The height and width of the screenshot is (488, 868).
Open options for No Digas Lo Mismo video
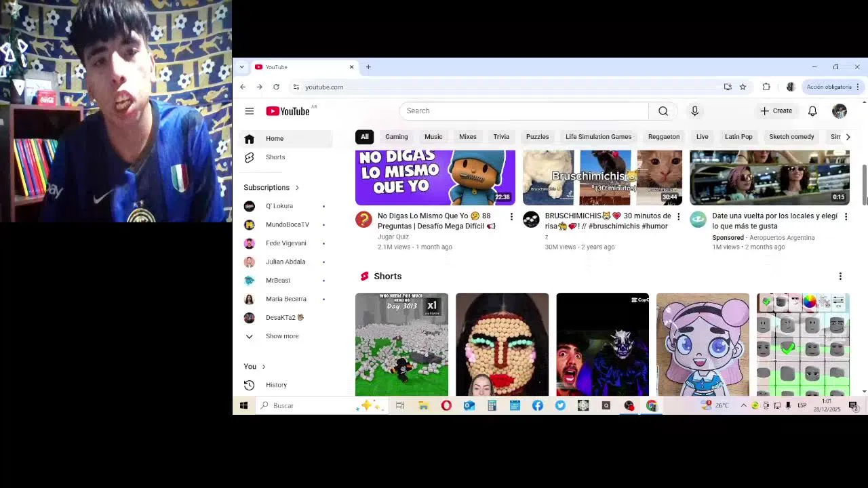tap(511, 217)
